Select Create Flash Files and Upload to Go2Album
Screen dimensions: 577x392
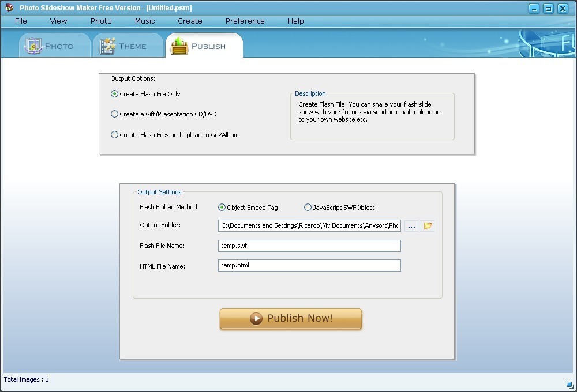click(175, 134)
